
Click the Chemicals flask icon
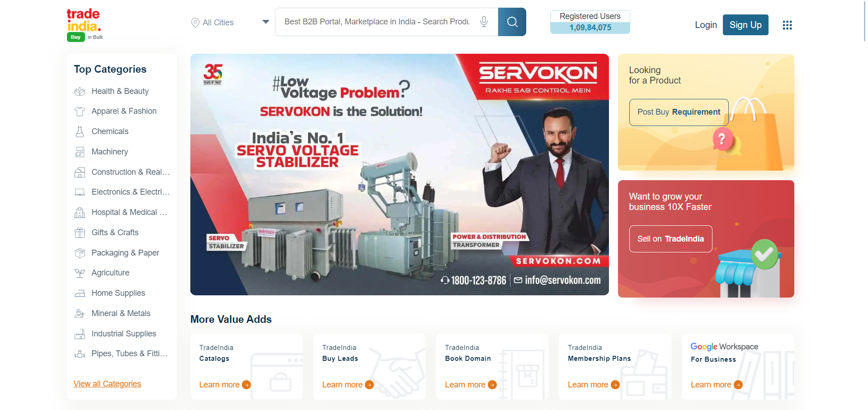coord(80,131)
